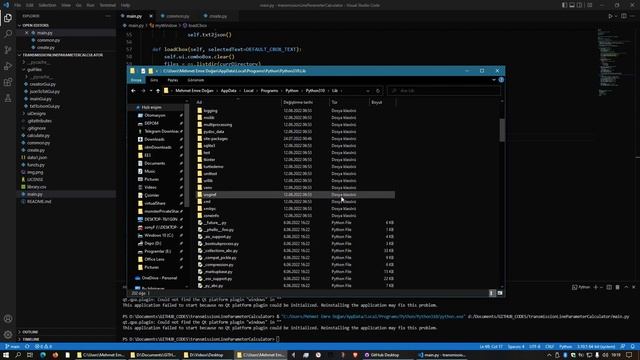Kill the terminal using the trash icon
The width and height of the screenshot is (640, 360).
click(617, 287)
